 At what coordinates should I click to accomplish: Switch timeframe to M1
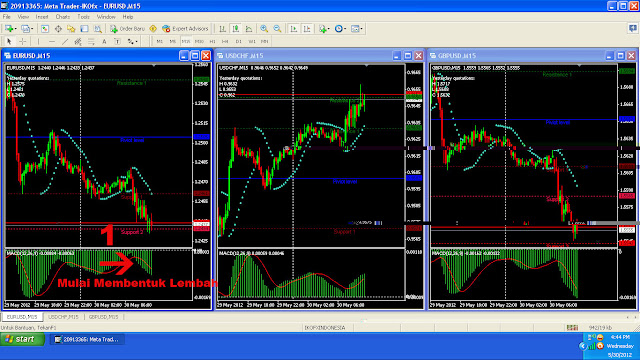(160, 41)
